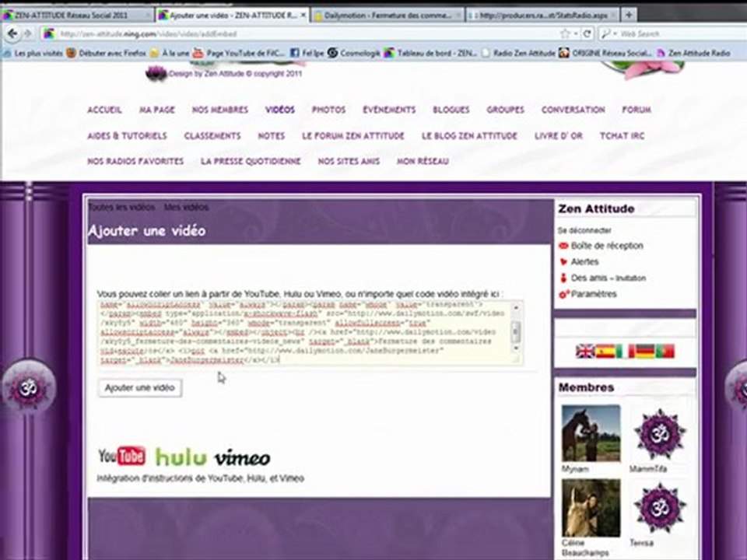Open the URL history dropdown arrow
This screenshot has height=560, width=747.
(576, 33)
